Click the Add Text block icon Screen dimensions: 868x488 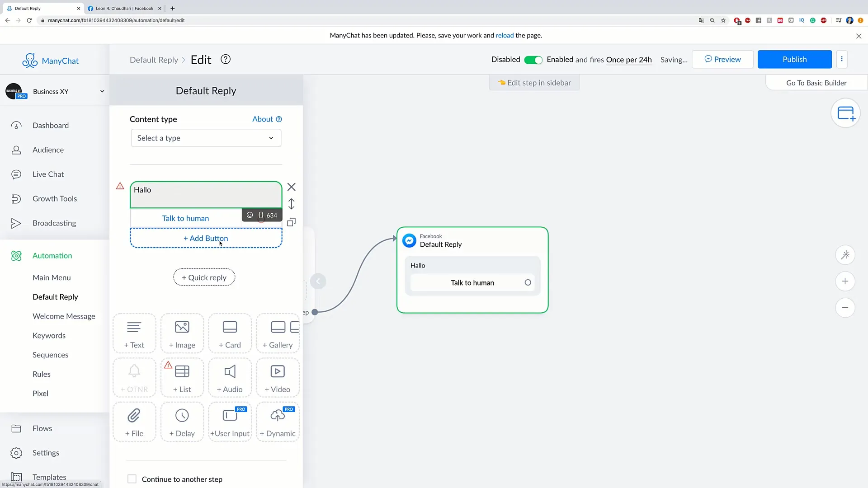(x=134, y=333)
